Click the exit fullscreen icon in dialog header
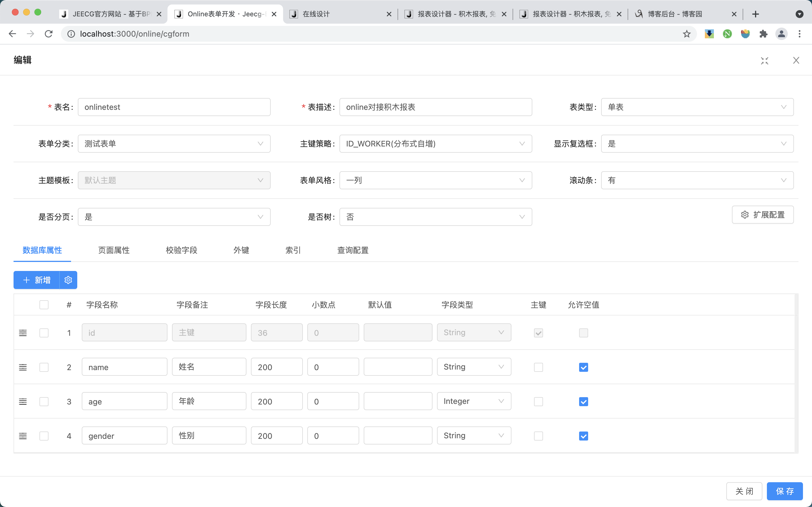The image size is (812, 507). 764,61
